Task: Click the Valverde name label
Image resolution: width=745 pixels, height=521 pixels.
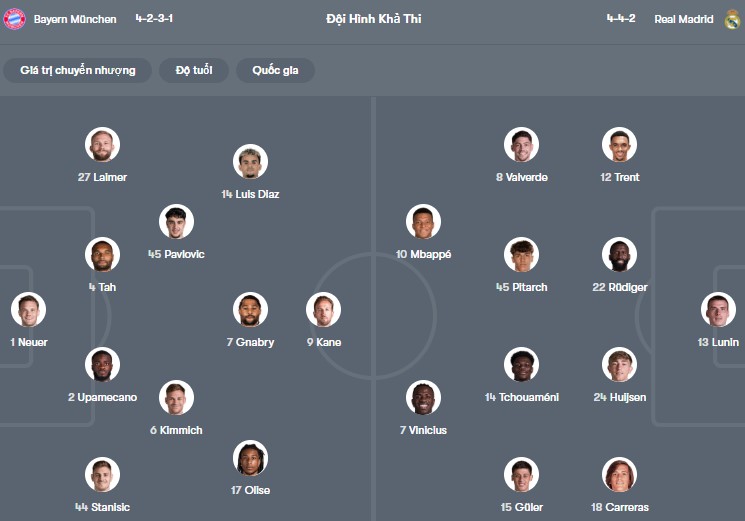Action: 522,177
